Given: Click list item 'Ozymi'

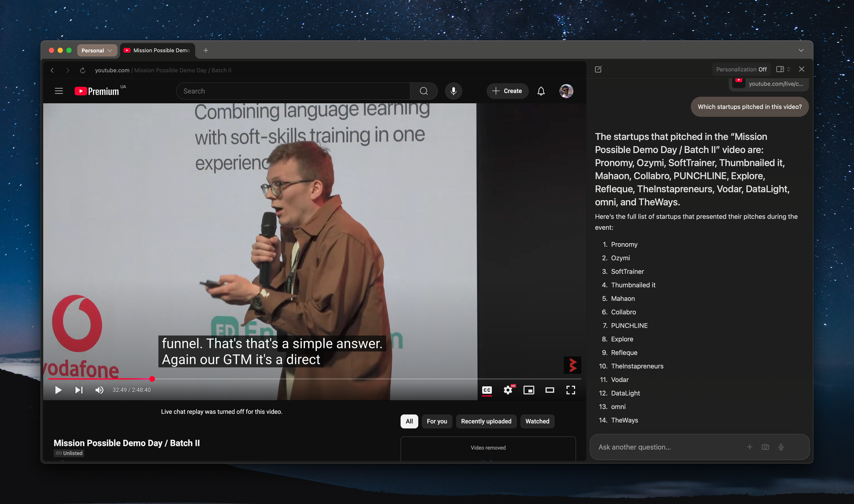Looking at the screenshot, I should click(620, 258).
